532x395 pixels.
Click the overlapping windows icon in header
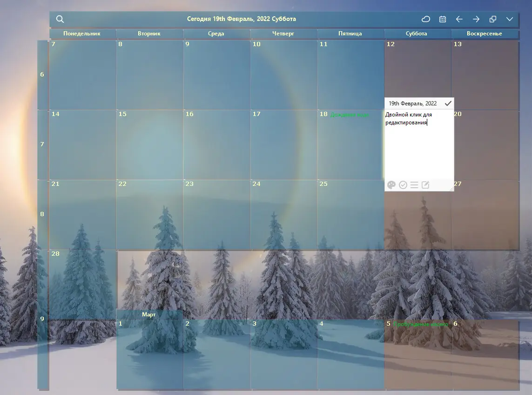[x=493, y=19]
